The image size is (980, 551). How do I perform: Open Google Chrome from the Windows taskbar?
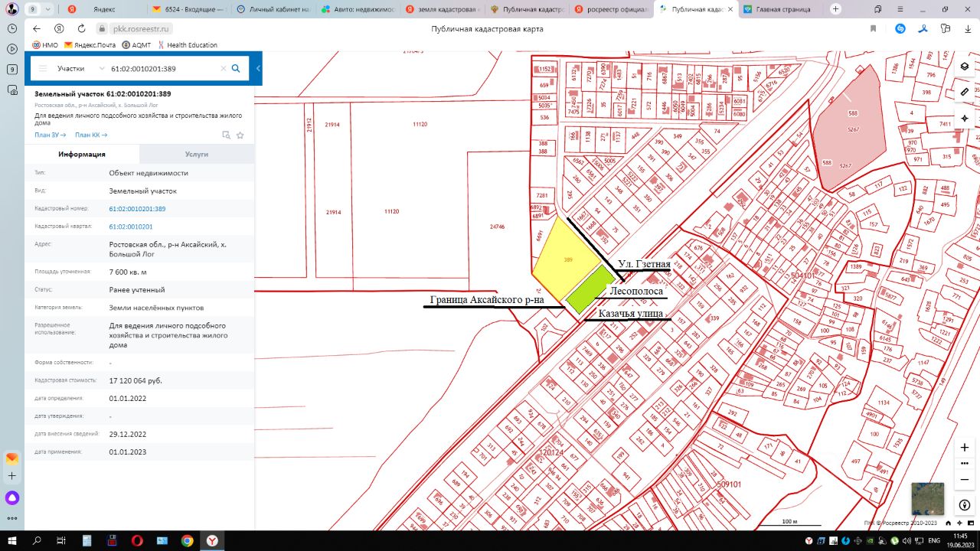187,540
